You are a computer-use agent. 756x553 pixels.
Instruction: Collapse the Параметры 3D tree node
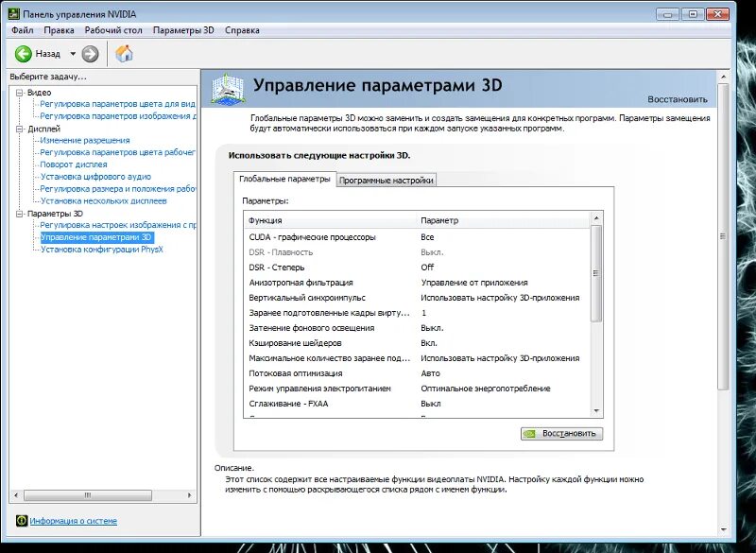19,214
